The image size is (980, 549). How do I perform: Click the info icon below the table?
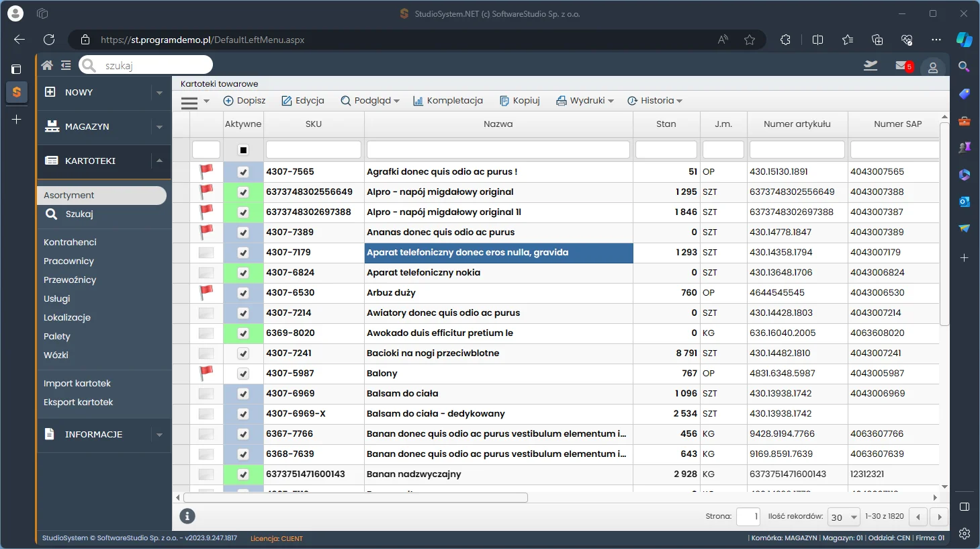(x=187, y=516)
